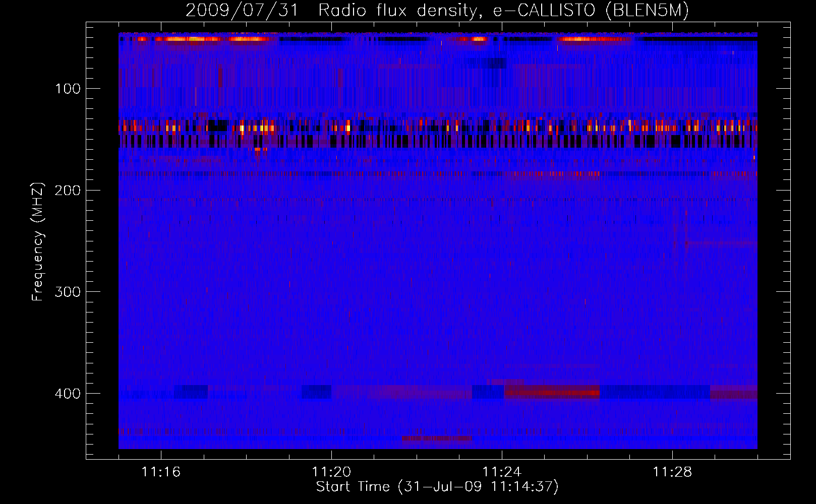
Task: Click the 'Start Time (31-Jul-09 11:14:37)' label
Action: pos(437,487)
